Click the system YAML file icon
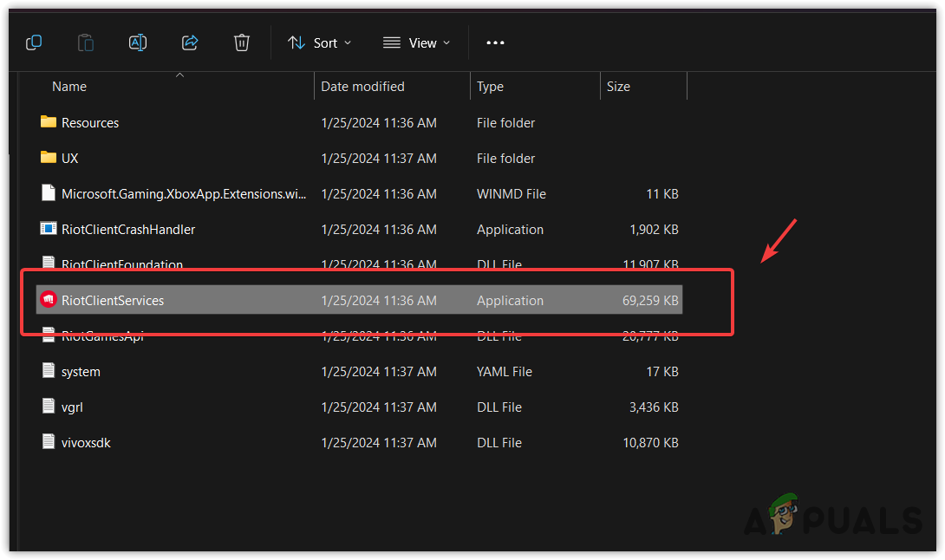Image resolution: width=945 pixels, height=560 pixels. coord(49,370)
